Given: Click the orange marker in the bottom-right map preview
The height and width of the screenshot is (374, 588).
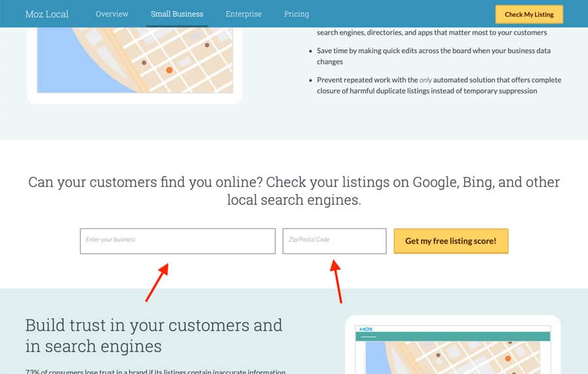Looking at the screenshot, I should (508, 358).
